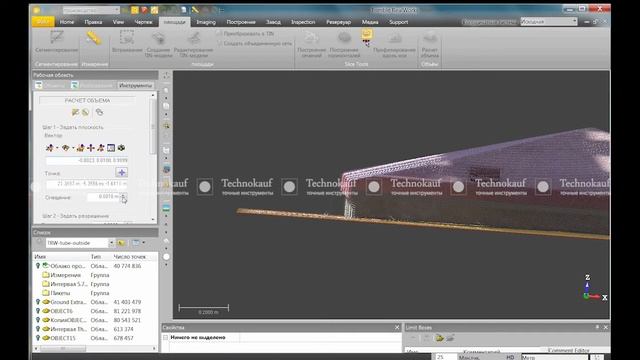Screen dimensions: 640x360
Task: Click the offset value input field
Action: [104, 197]
